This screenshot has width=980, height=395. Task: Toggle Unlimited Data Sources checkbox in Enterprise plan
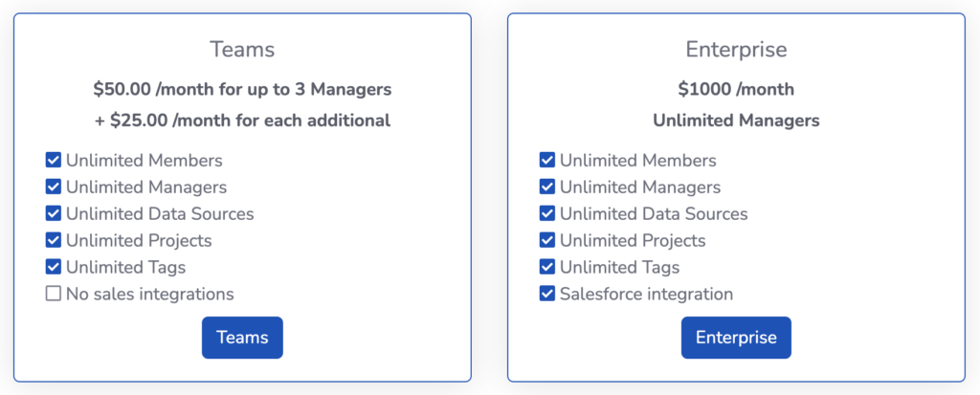(546, 213)
